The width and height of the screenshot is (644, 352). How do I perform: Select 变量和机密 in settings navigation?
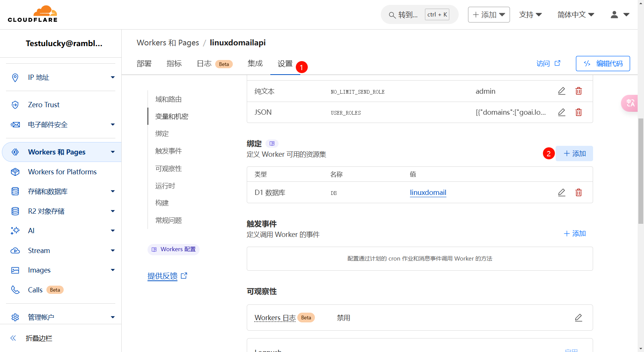click(172, 117)
